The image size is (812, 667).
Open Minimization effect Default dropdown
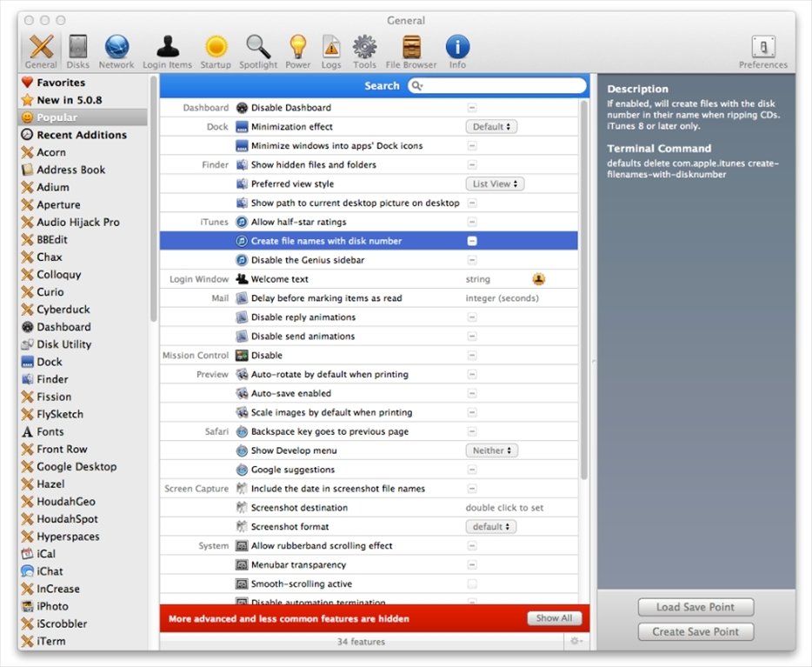click(x=491, y=126)
